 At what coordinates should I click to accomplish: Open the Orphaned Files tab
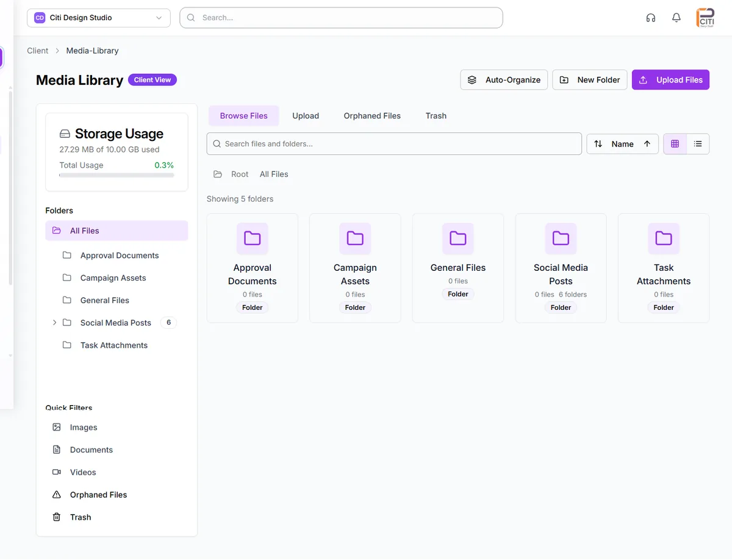[x=371, y=115]
